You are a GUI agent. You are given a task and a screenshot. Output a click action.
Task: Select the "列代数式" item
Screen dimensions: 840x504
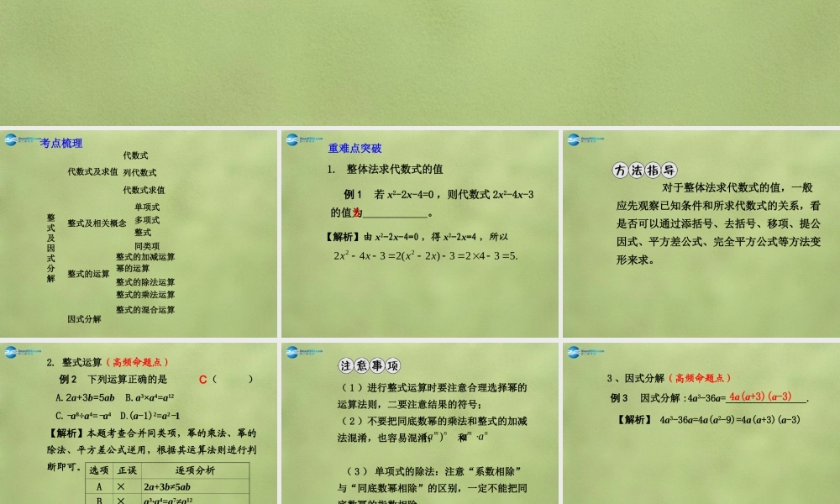click(139, 172)
